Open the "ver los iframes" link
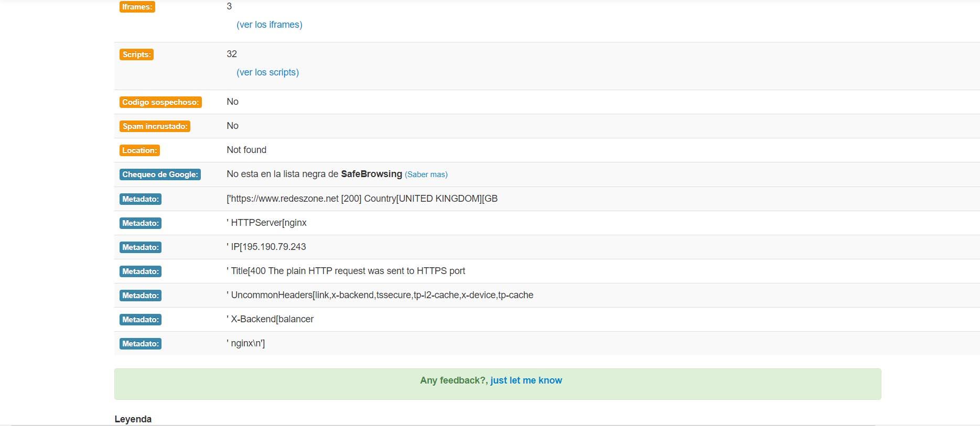The height and width of the screenshot is (426, 980). 269,25
